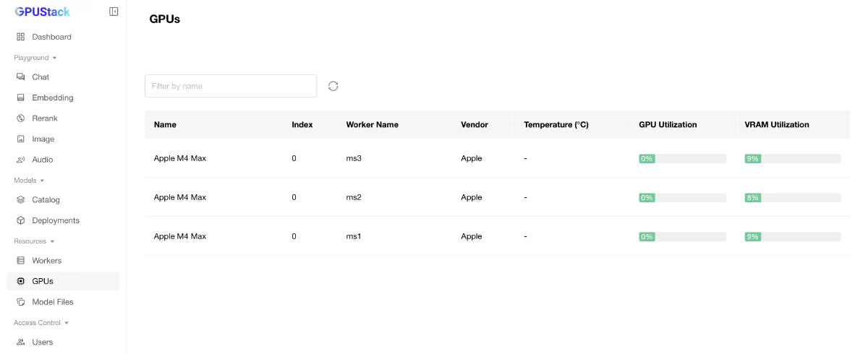Click the Worker Name column header
868x354 pixels.
click(x=373, y=124)
